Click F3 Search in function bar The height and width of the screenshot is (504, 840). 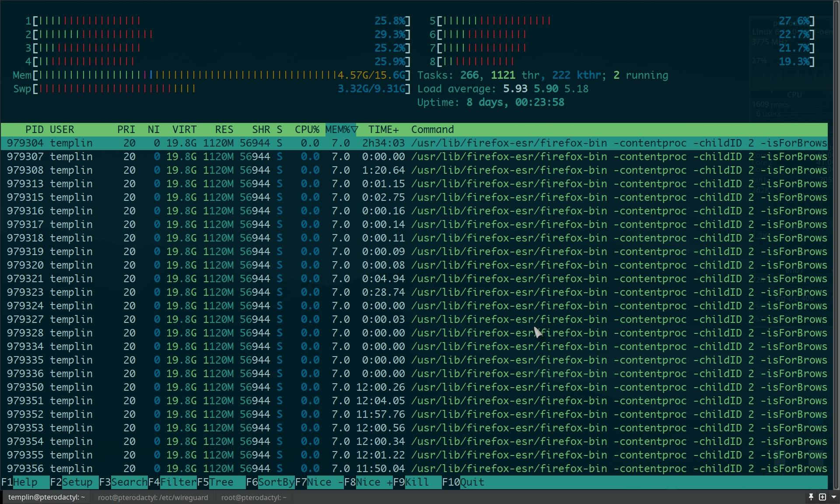tap(129, 482)
